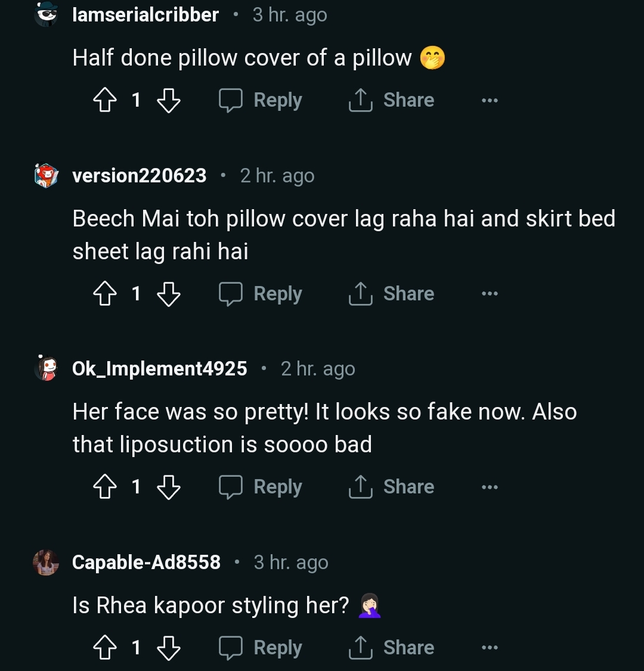Reply to version220623's comment
Image resolution: width=644 pixels, height=671 pixels.
coord(261,294)
